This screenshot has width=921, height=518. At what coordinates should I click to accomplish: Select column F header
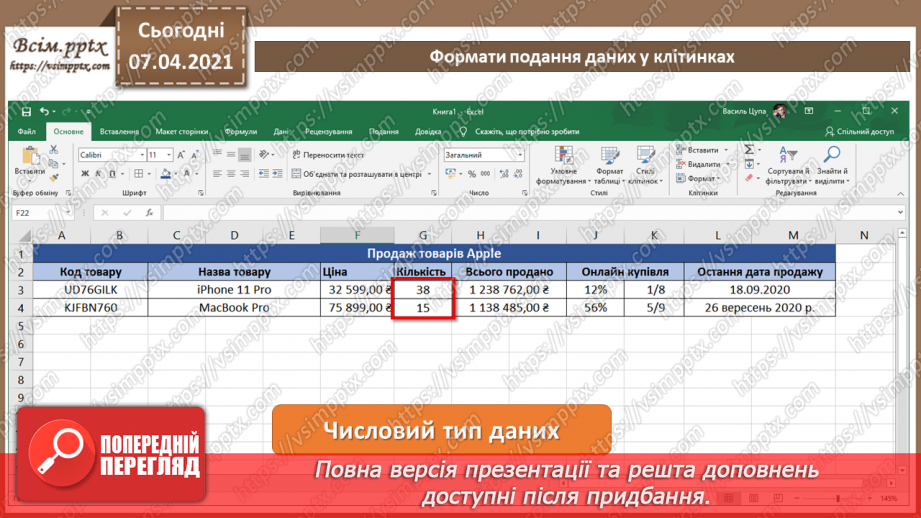coord(357,236)
